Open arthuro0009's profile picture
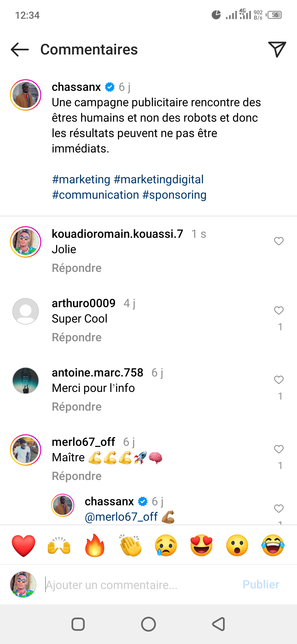The height and width of the screenshot is (644, 297). point(26,311)
